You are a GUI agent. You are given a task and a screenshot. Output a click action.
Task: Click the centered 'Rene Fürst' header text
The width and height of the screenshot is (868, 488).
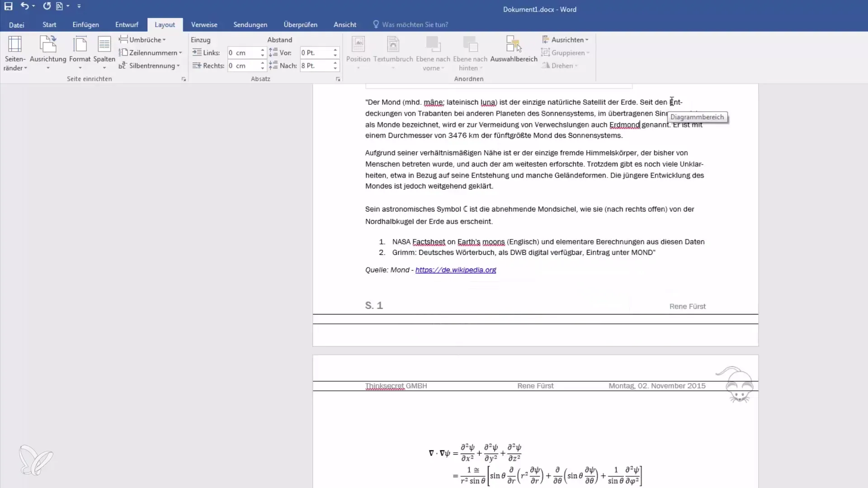pos(535,386)
